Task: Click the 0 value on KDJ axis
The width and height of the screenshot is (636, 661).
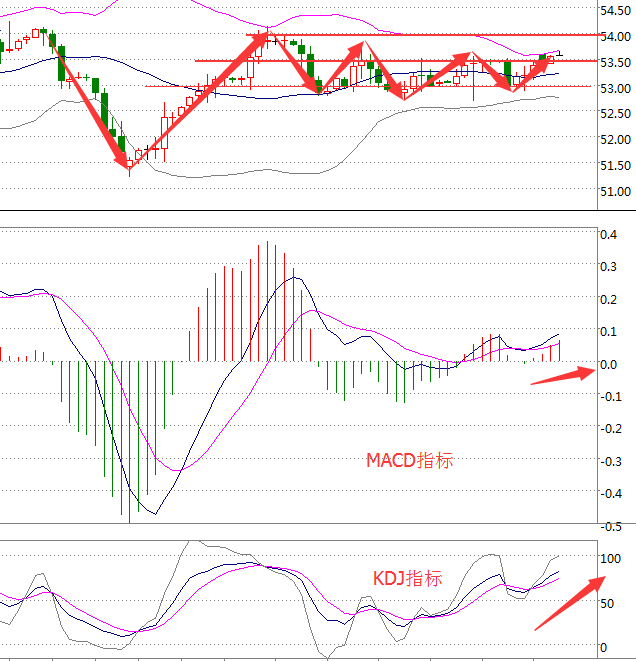Action: (x=602, y=647)
